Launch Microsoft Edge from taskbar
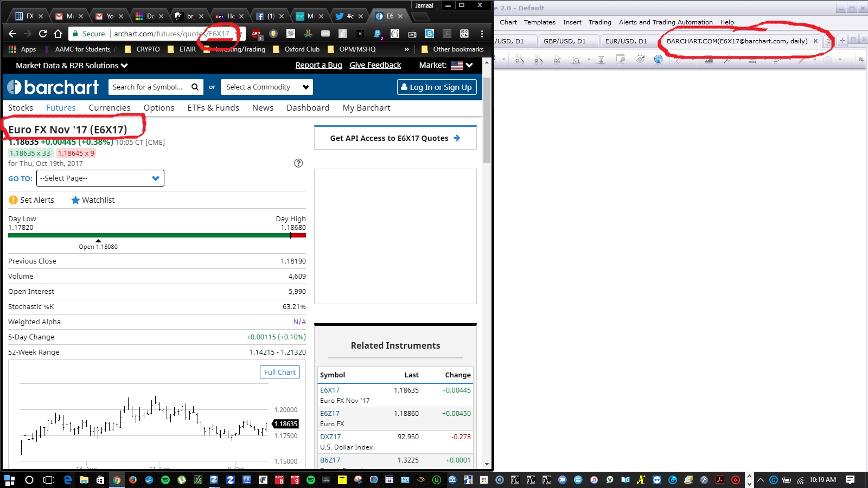The image size is (868, 488). [x=68, y=480]
